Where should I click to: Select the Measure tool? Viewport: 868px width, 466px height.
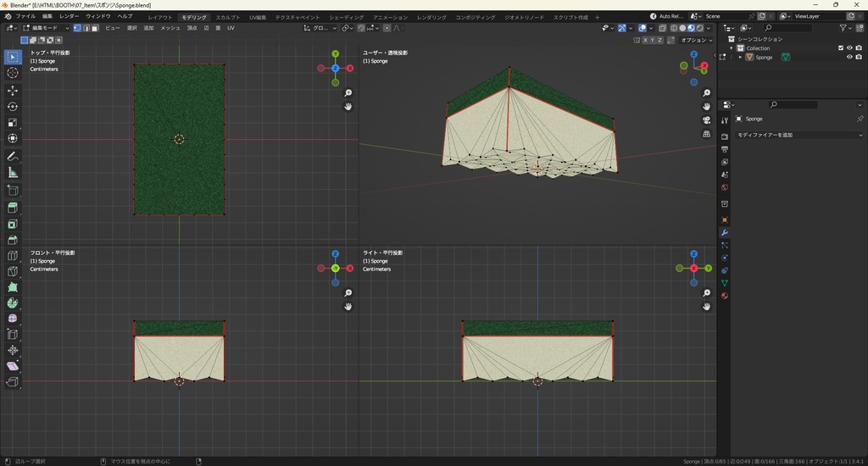click(x=13, y=173)
